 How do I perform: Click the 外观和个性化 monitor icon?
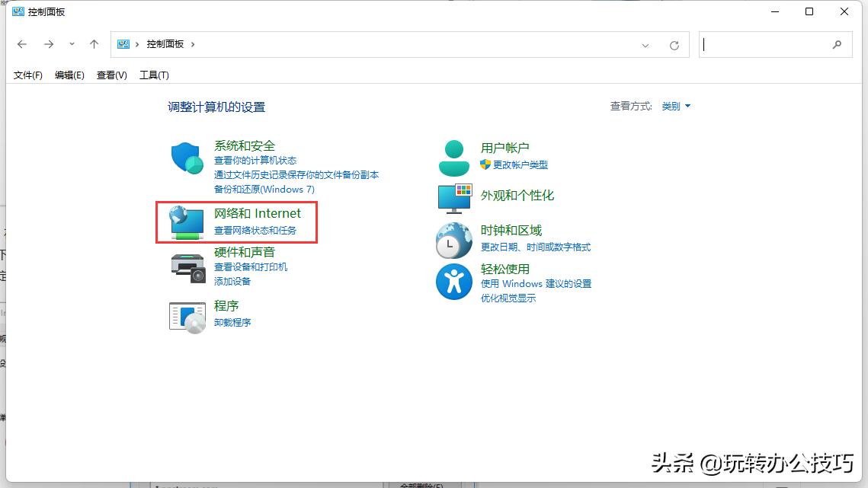click(x=453, y=199)
